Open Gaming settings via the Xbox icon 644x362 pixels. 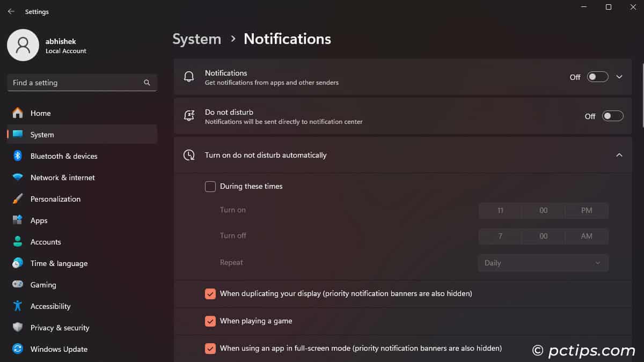pyautogui.click(x=18, y=285)
